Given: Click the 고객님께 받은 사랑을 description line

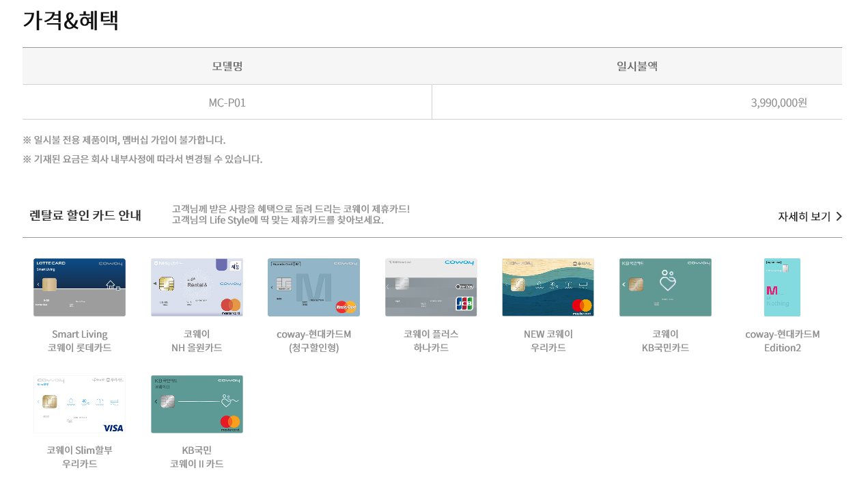Looking at the screenshot, I should pos(291,208).
